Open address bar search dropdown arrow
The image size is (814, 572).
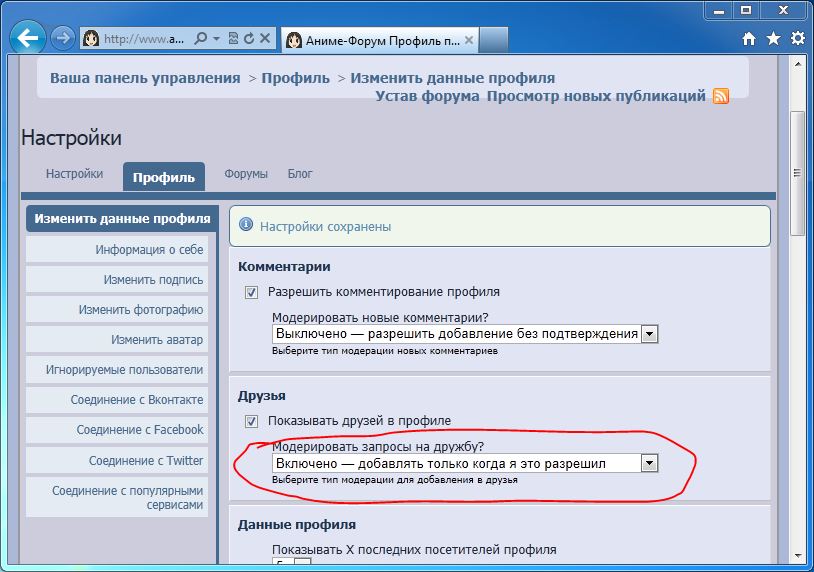(216, 39)
